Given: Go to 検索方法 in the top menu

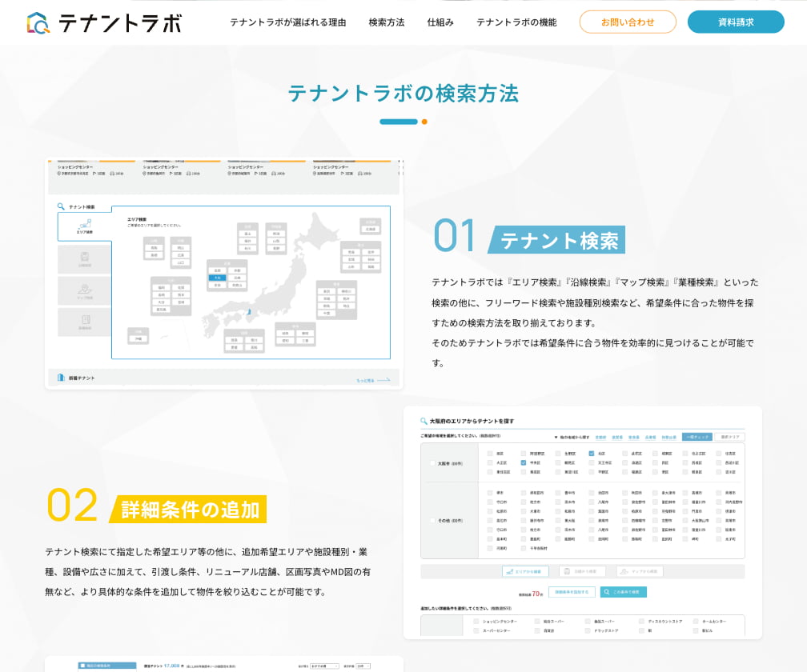Looking at the screenshot, I should [x=386, y=22].
